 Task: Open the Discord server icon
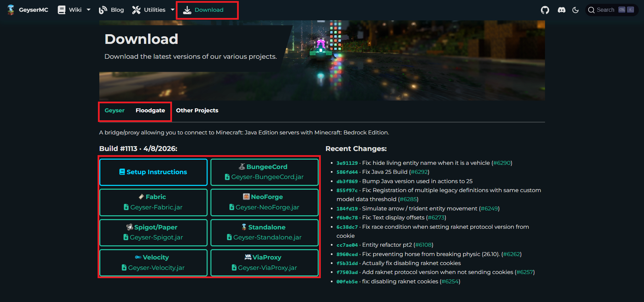point(562,10)
